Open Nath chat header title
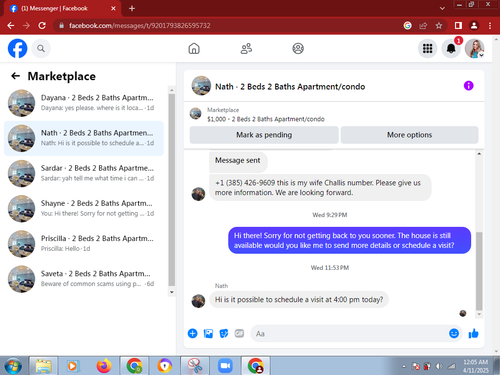 coord(290,87)
